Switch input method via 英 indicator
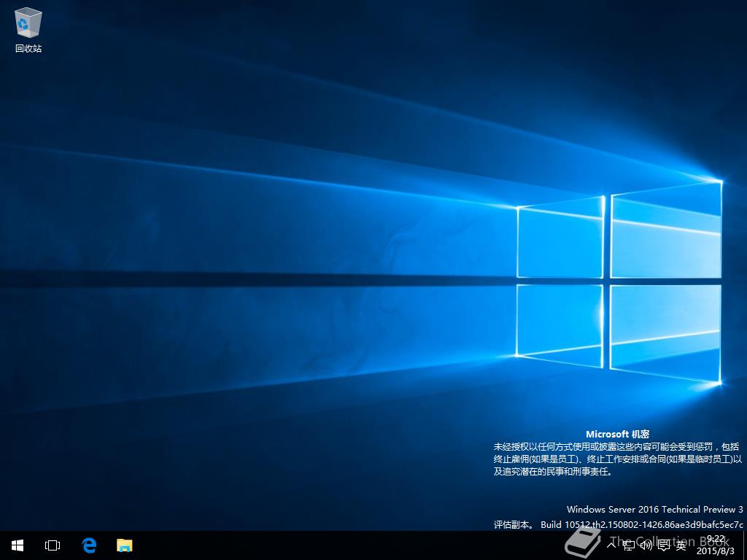The width and height of the screenshot is (747, 560). [681, 545]
